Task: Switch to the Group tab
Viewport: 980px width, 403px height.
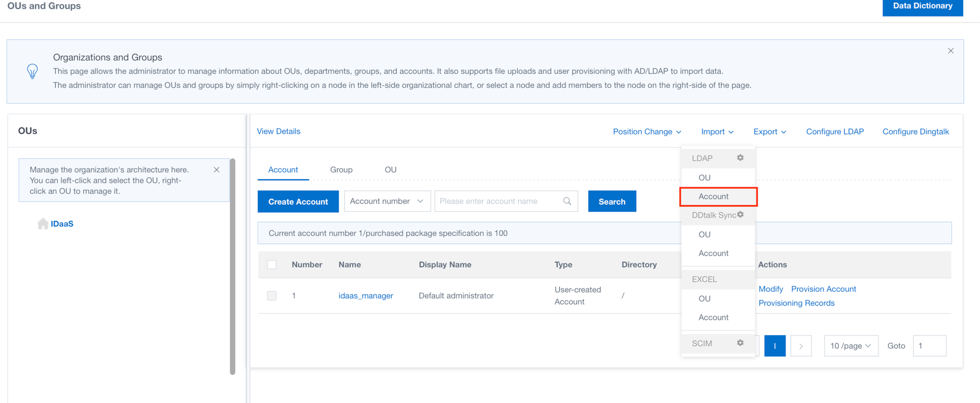Action: tap(341, 169)
